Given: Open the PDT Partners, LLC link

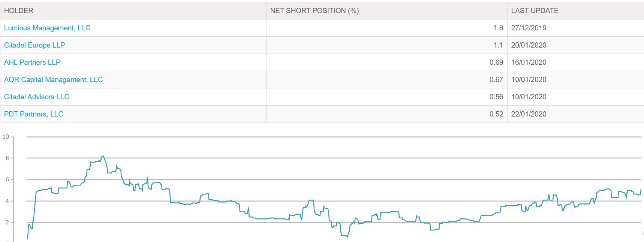Looking at the screenshot, I should tap(34, 114).
